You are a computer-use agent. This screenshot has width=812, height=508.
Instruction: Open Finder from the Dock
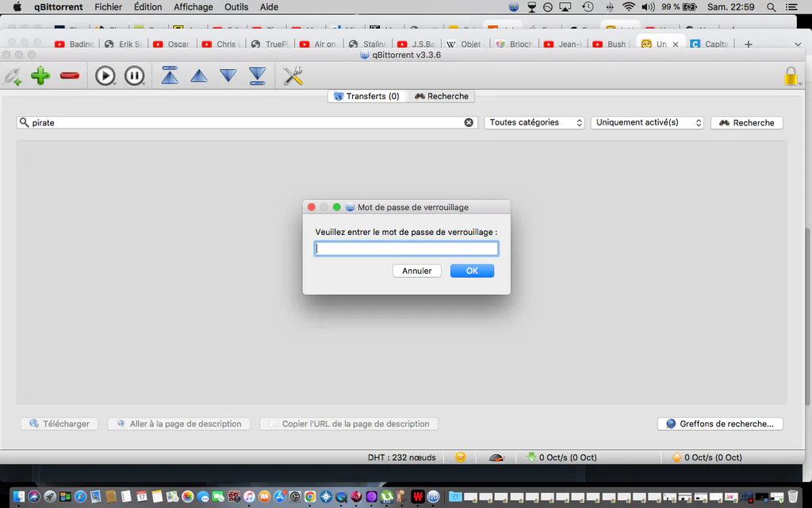click(x=19, y=497)
